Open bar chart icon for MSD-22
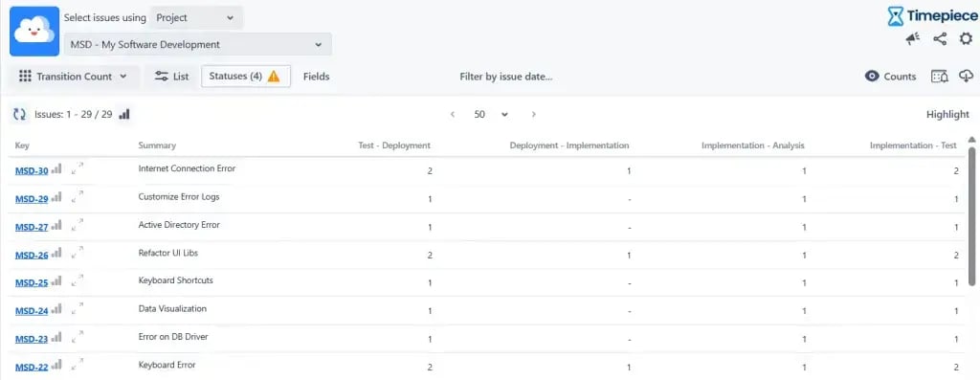 [56, 365]
